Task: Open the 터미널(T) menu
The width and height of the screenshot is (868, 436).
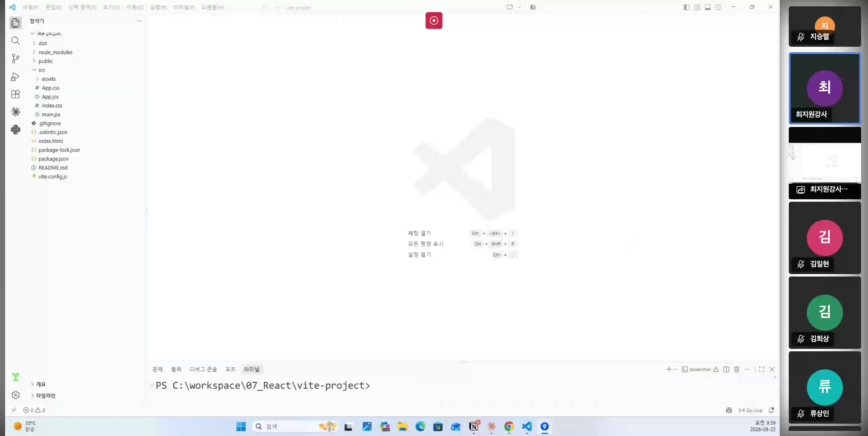Action: pyautogui.click(x=184, y=7)
